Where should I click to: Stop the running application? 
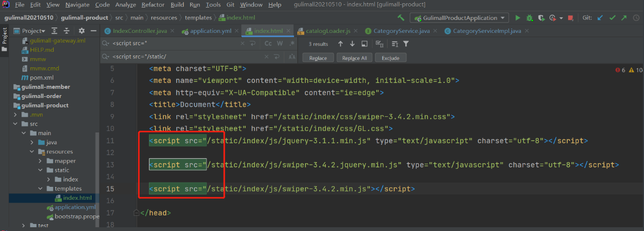tap(570, 18)
